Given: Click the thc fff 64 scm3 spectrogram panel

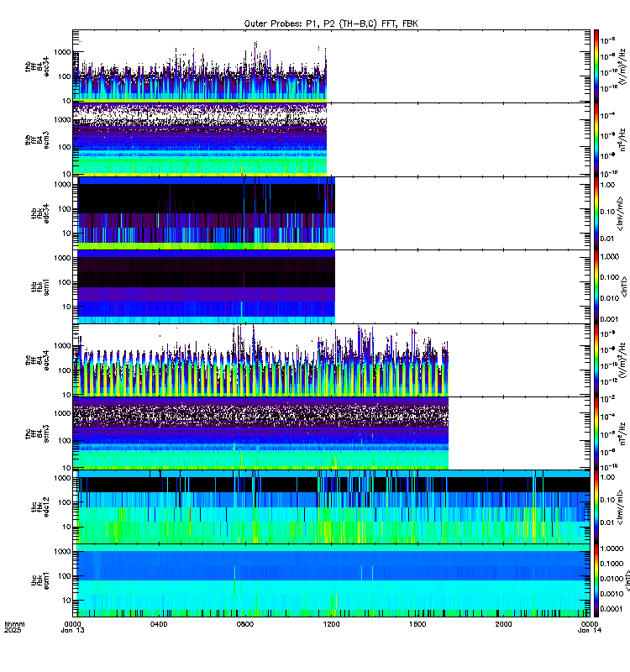Looking at the screenshot, I should coord(331,433).
